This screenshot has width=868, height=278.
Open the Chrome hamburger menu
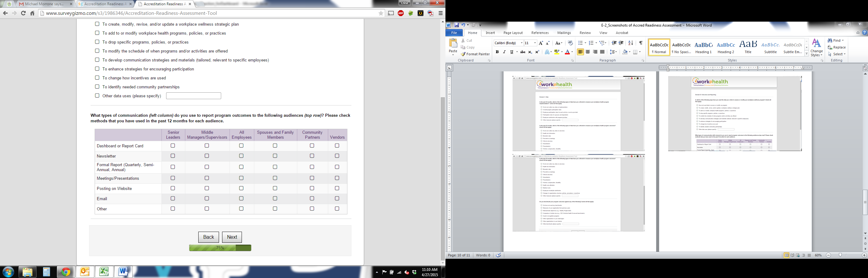pos(440,13)
